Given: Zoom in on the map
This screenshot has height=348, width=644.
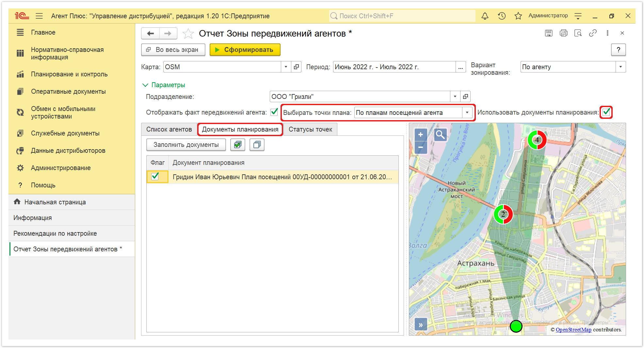Looking at the screenshot, I should [421, 134].
